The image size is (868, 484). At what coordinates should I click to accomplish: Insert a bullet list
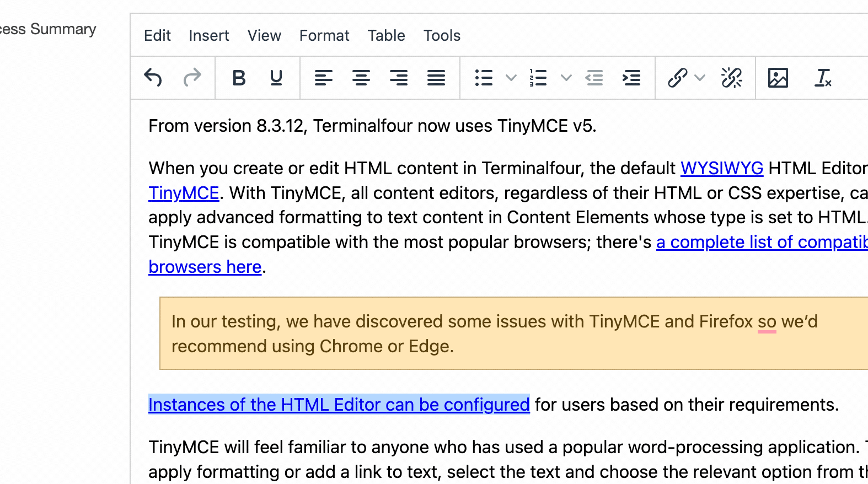(484, 78)
